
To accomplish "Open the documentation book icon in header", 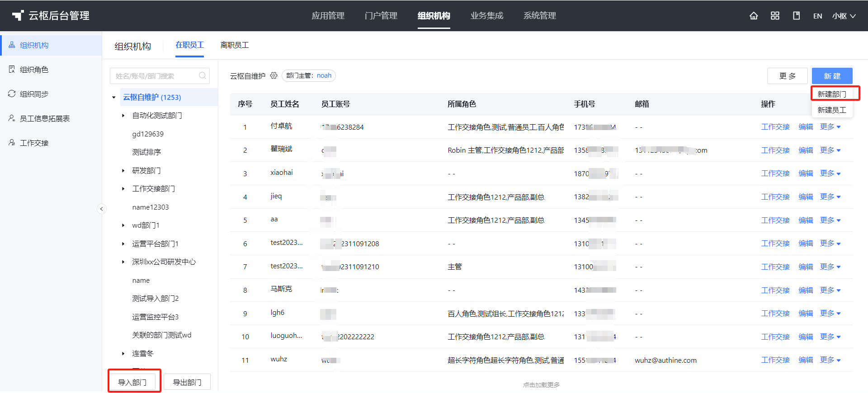I will 796,16.
